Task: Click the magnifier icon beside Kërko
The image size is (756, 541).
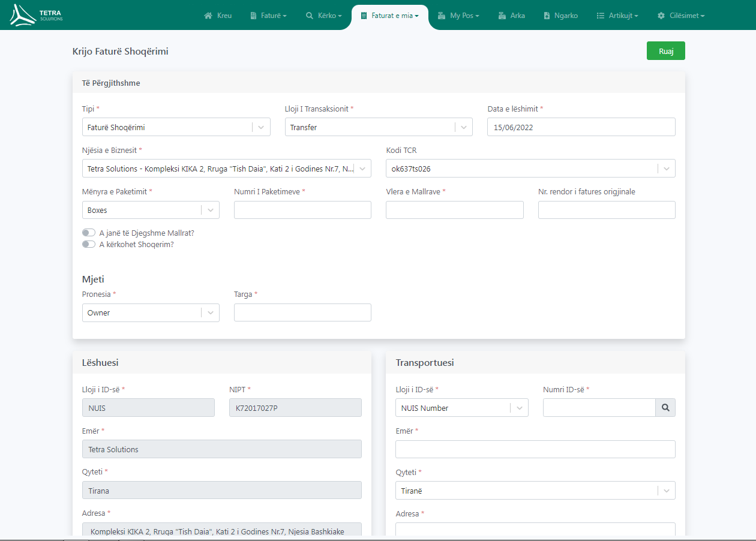Action: click(310, 16)
